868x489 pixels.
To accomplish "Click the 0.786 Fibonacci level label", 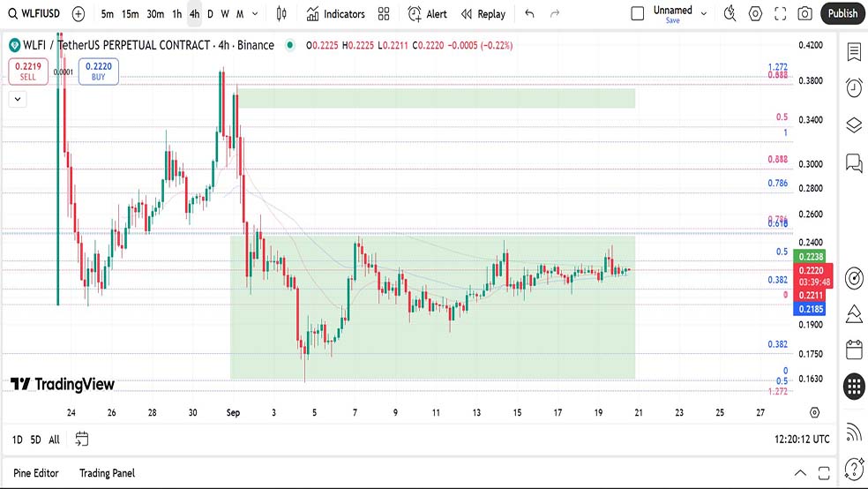I will point(778,184).
